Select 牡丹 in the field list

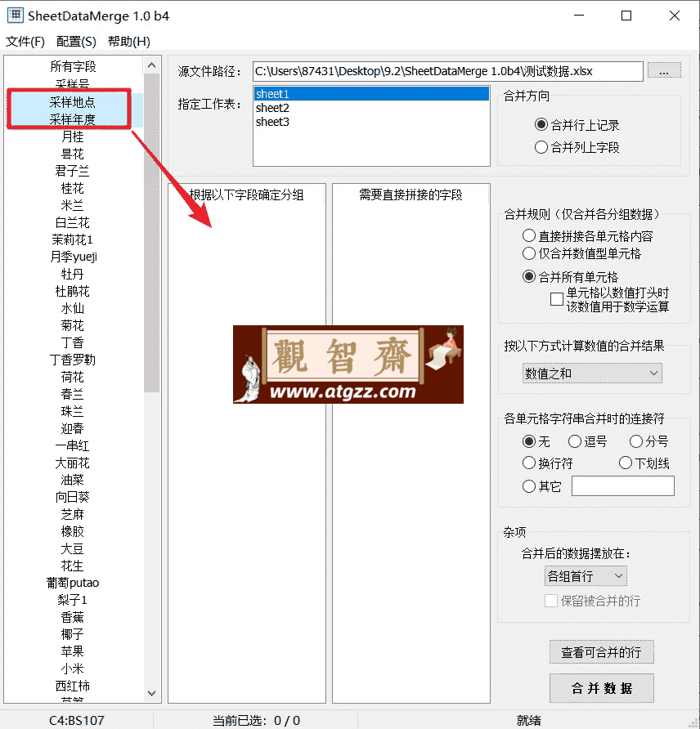73,274
